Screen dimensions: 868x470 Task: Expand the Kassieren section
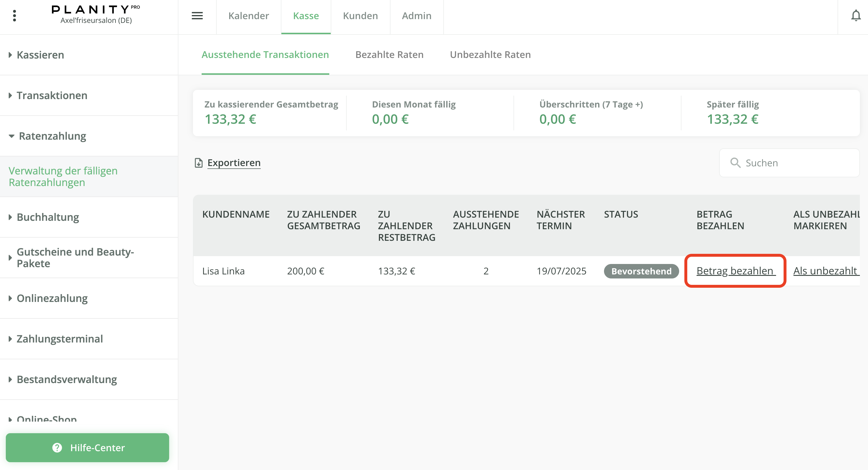[40, 55]
